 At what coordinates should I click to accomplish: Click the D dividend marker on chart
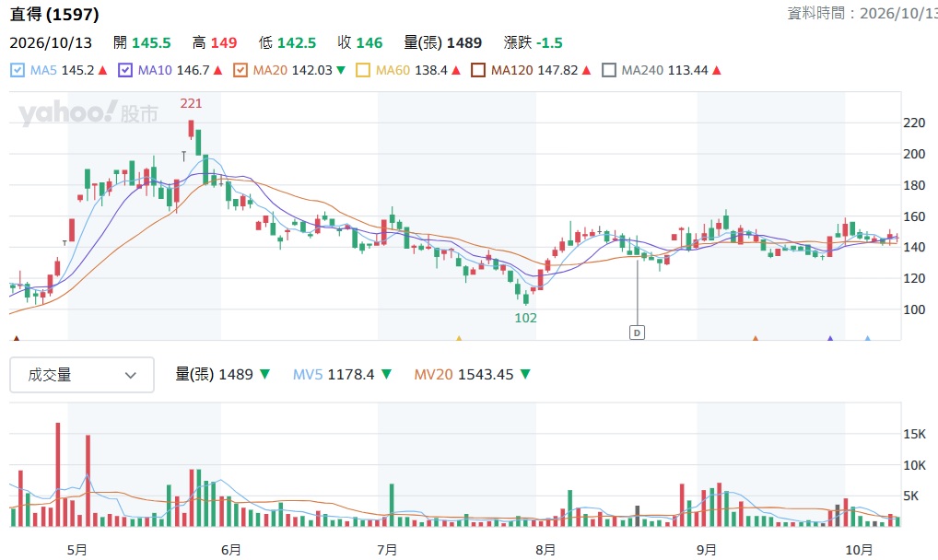coord(637,332)
